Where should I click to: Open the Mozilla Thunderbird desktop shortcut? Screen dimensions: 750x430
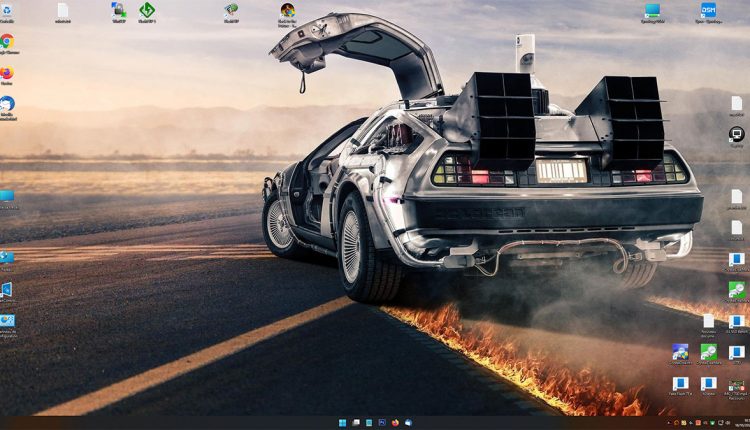(x=7, y=104)
